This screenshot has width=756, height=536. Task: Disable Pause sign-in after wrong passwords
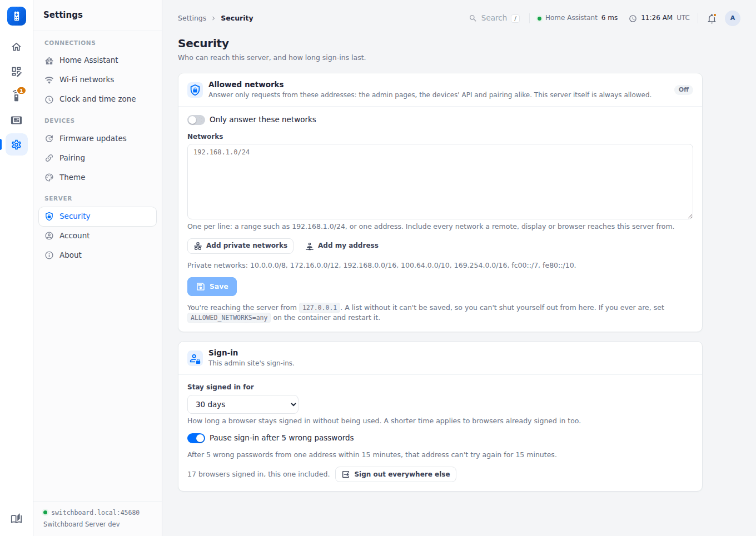click(x=196, y=438)
